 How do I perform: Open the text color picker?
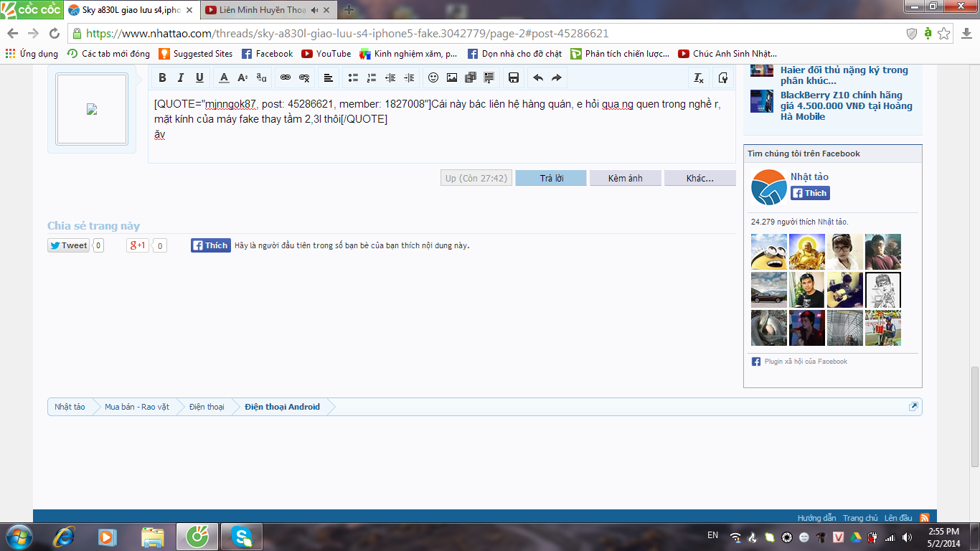pyautogui.click(x=224, y=77)
